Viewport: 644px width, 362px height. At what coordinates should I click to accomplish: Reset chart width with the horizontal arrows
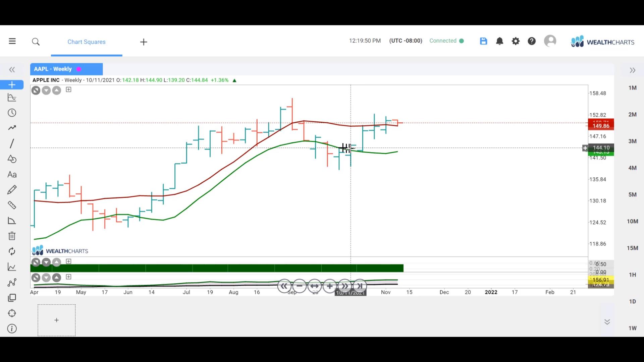click(315, 286)
